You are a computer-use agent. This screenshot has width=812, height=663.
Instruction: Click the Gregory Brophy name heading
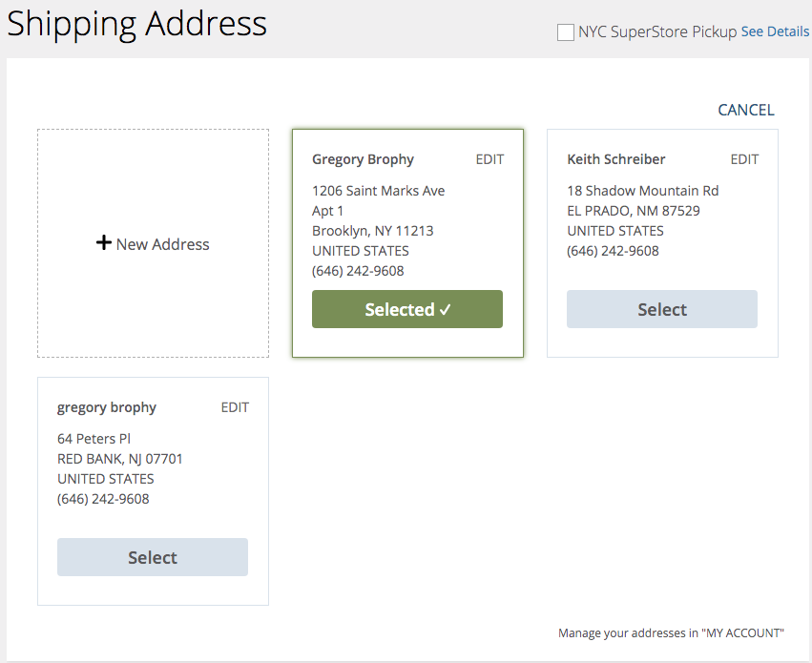[x=363, y=159]
